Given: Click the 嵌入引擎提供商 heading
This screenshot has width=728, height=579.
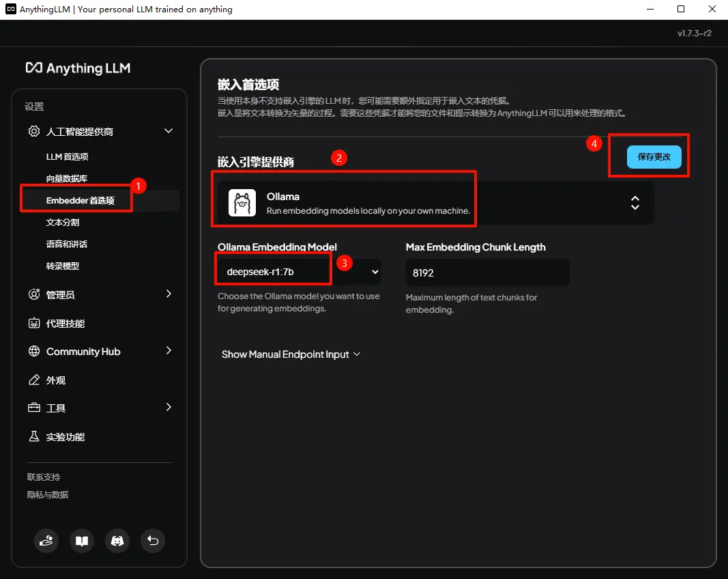Looking at the screenshot, I should click(256, 162).
